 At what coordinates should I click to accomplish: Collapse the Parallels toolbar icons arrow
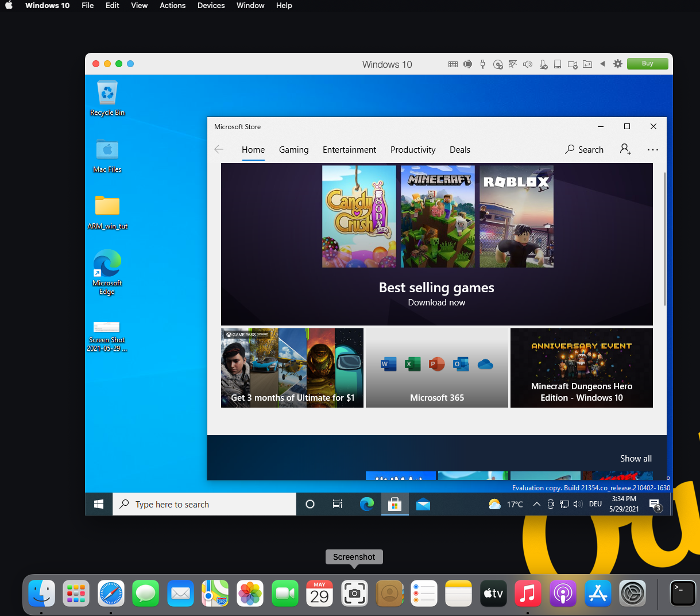pyautogui.click(x=602, y=64)
